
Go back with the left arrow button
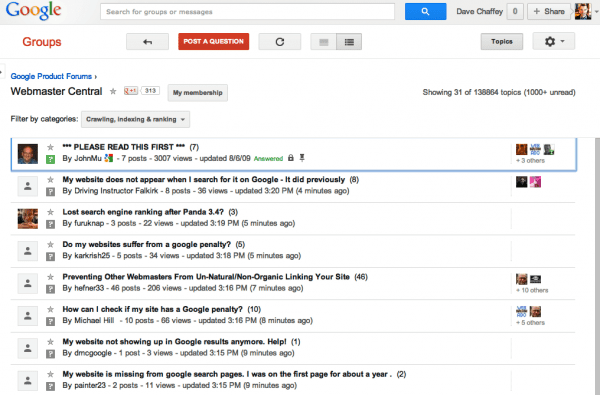(147, 42)
